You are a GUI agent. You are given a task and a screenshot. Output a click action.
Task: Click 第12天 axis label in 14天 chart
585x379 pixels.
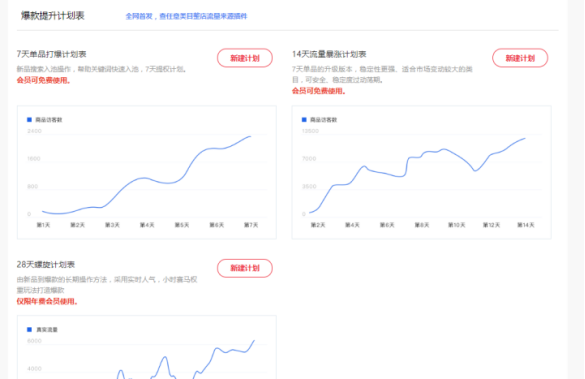point(491,225)
